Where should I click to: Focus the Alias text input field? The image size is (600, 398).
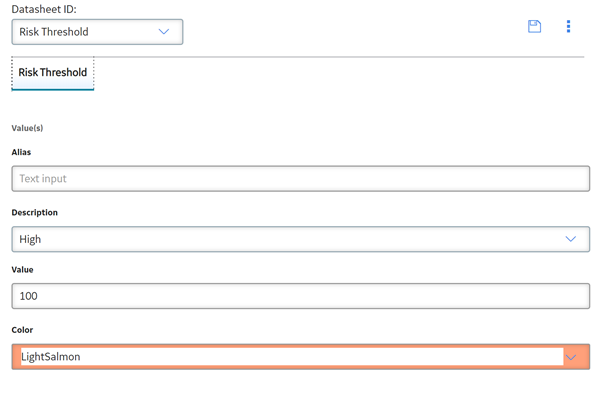(300, 179)
